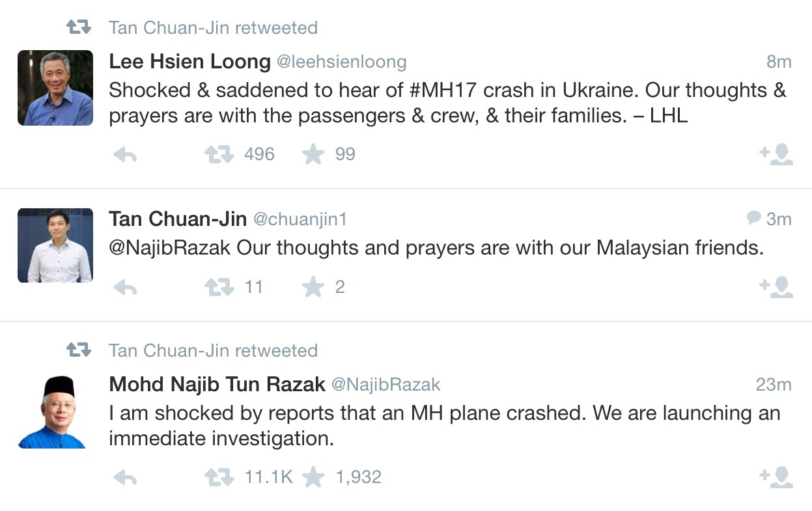This screenshot has height=511, width=812.
Task: Favorite Tan Chuan-Jin's tweet with star
Action: pos(313,288)
